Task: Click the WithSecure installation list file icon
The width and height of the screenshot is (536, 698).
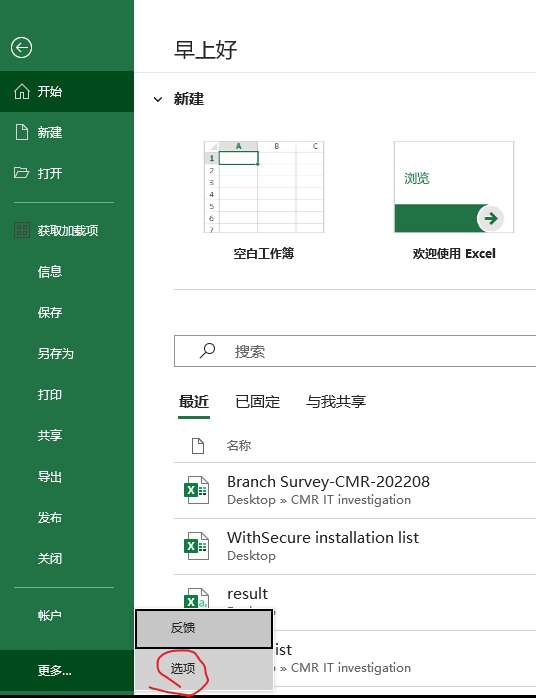Action: pyautogui.click(x=196, y=546)
